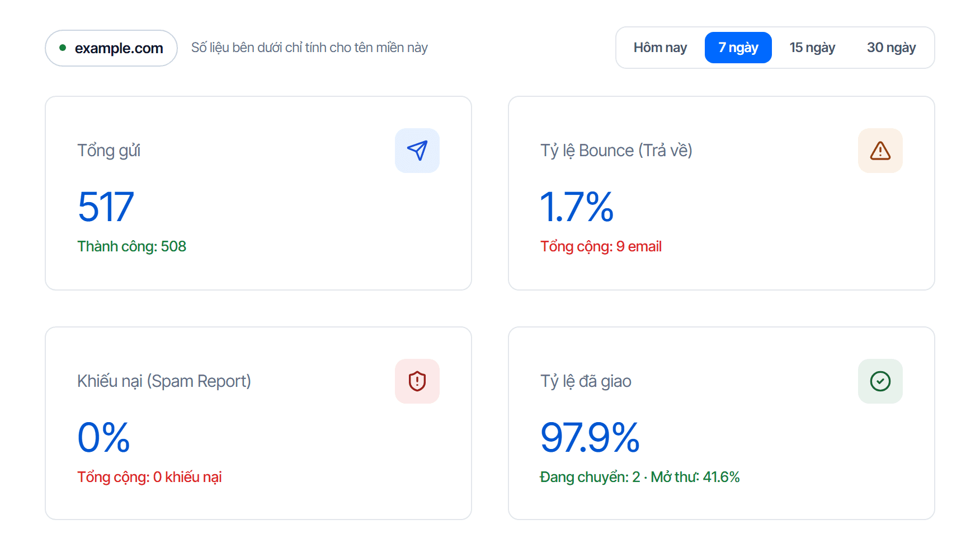Click the spam report shield icon
The width and height of the screenshot is (980, 552).
417,381
